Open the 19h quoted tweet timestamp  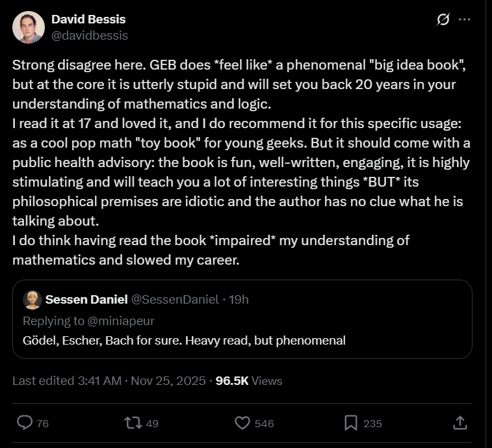(x=239, y=299)
